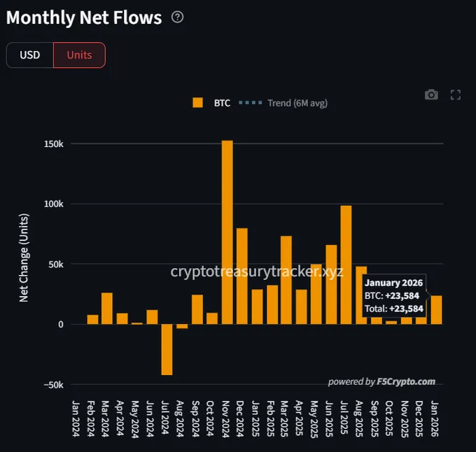Click the January 2026 bar
This screenshot has height=452, width=476.
point(436,310)
